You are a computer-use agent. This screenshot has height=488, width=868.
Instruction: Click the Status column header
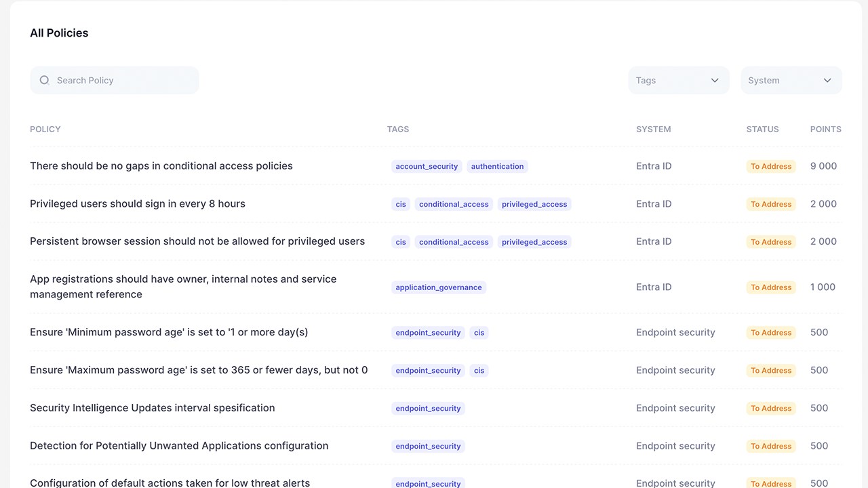point(762,129)
